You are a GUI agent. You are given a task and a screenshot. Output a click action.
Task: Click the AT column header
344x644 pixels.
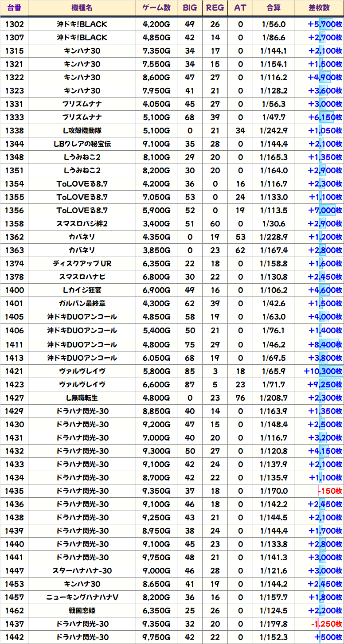240,8
